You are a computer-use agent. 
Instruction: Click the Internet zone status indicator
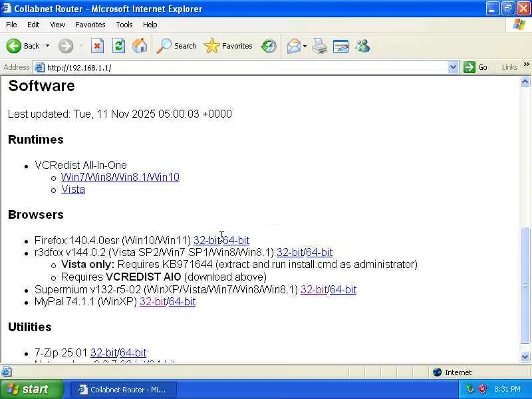click(453, 372)
